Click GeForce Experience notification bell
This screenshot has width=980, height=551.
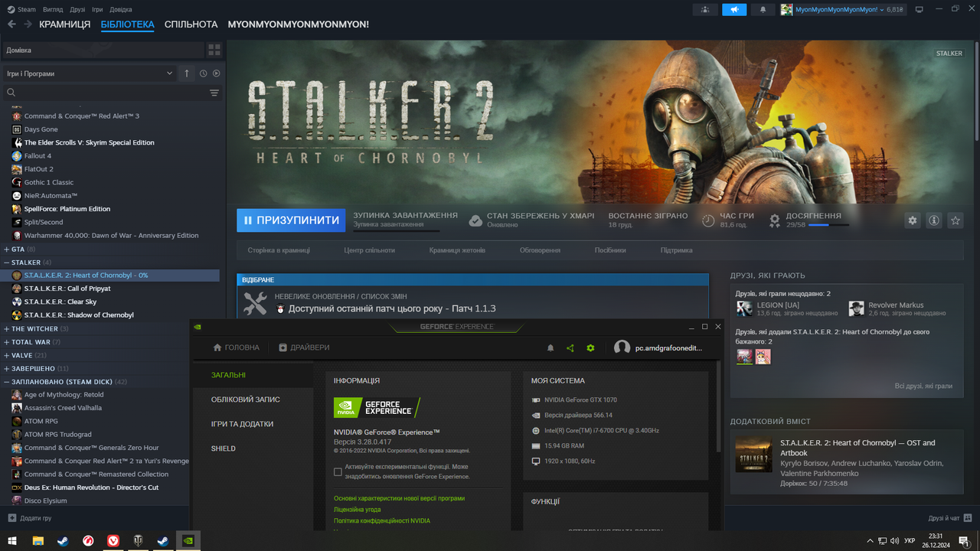tap(550, 348)
